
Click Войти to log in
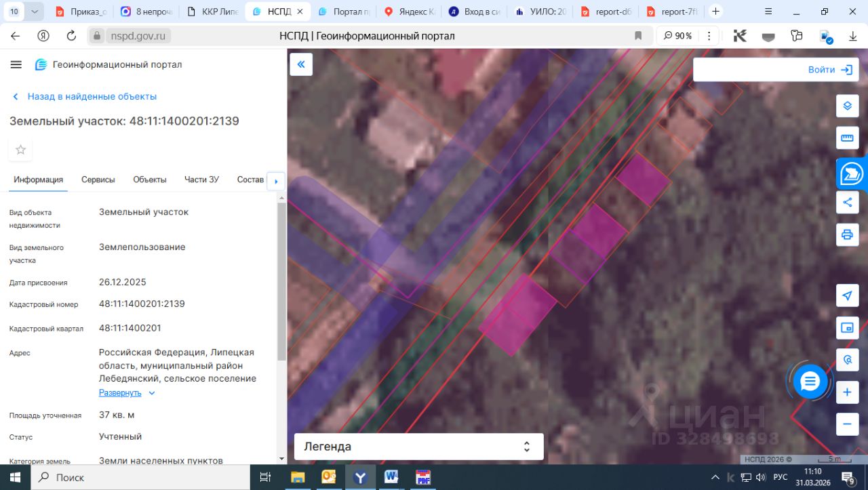click(x=829, y=70)
